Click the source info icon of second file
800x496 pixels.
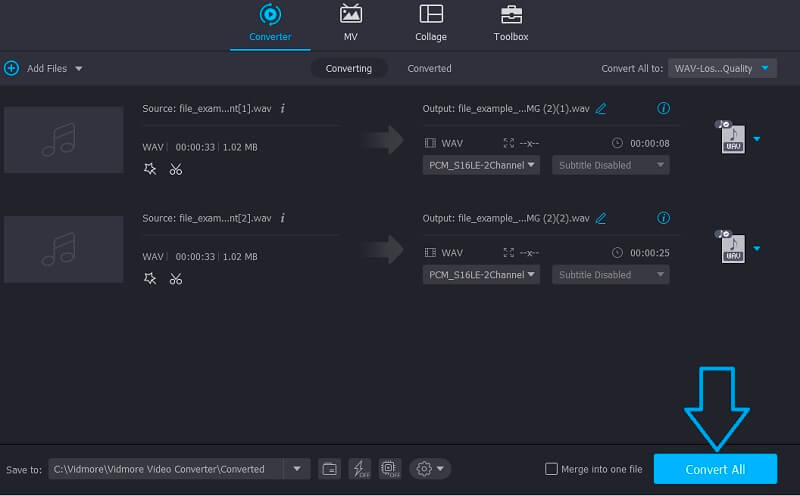coord(283,217)
